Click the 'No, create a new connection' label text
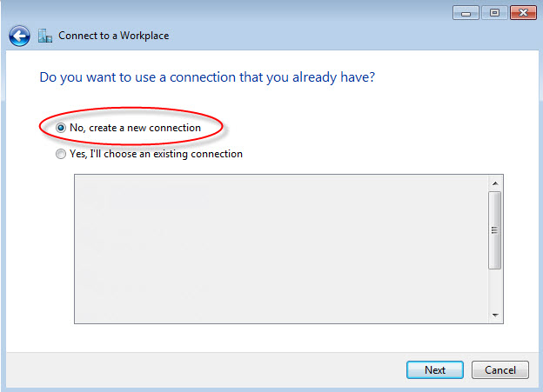The image size is (543, 392). click(x=135, y=128)
